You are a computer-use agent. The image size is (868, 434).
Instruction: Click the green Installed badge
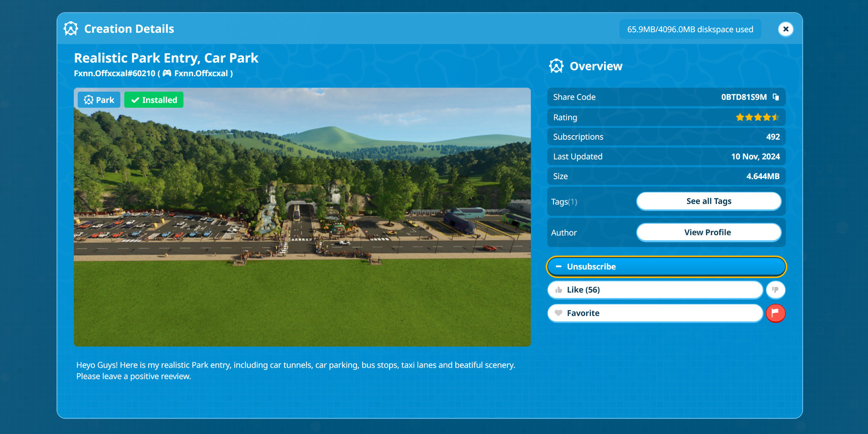click(x=154, y=100)
